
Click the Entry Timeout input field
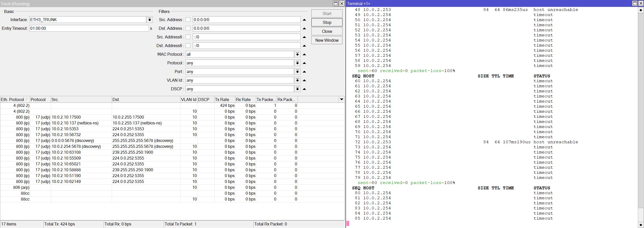pos(89,28)
